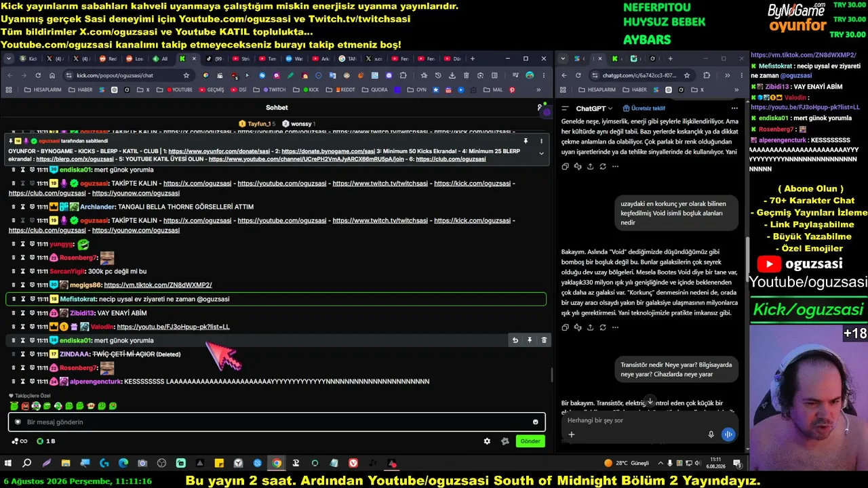The height and width of the screenshot is (488, 868).
Task: Open options menu of pinned message
Action: coord(541,141)
